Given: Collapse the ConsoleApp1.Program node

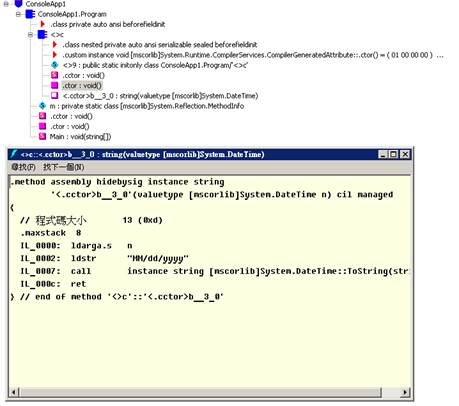Looking at the screenshot, I should 18,14.
